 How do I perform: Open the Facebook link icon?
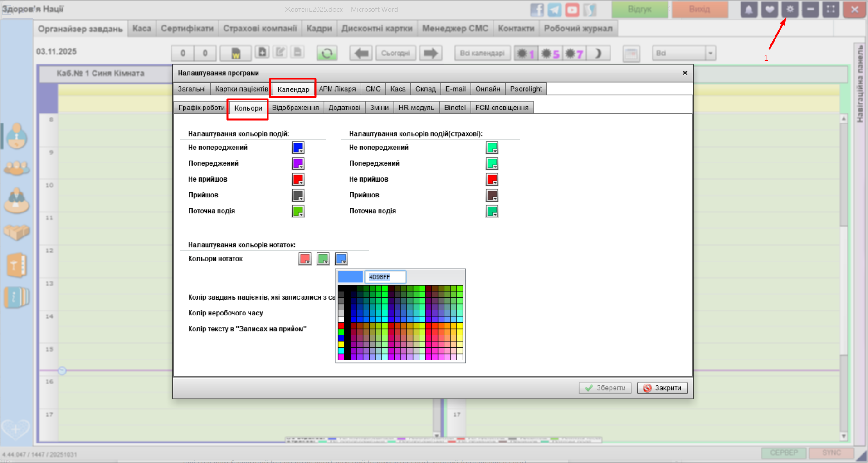(537, 10)
